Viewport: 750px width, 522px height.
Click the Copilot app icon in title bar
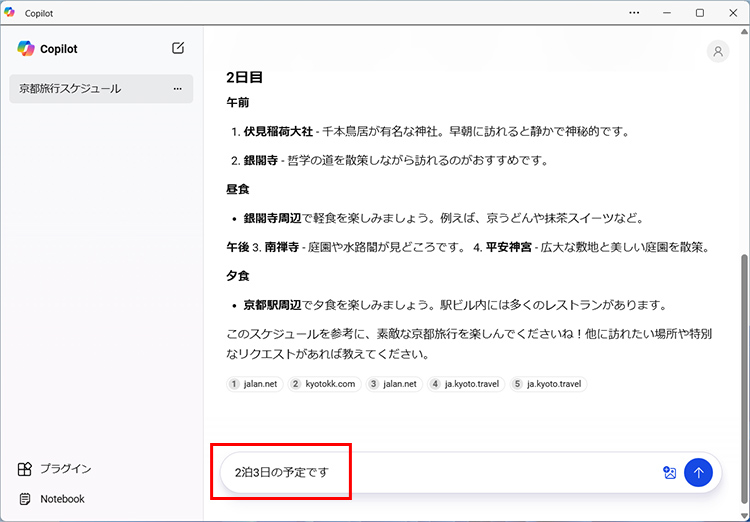click(x=10, y=12)
